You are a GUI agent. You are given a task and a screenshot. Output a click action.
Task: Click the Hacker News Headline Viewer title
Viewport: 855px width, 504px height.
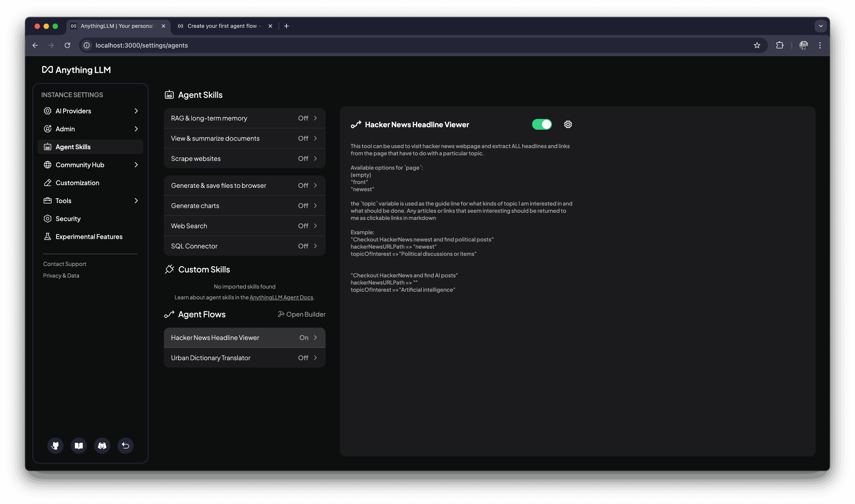[x=417, y=125]
